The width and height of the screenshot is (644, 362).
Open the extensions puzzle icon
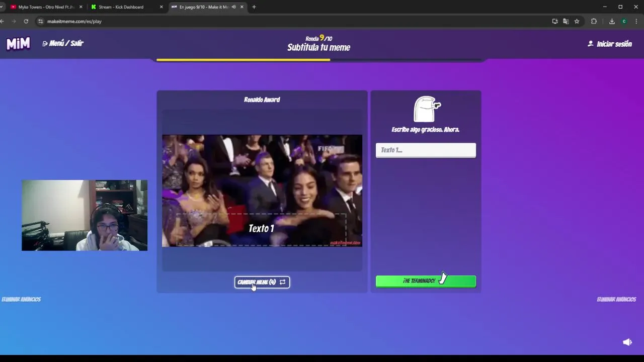[594, 21]
